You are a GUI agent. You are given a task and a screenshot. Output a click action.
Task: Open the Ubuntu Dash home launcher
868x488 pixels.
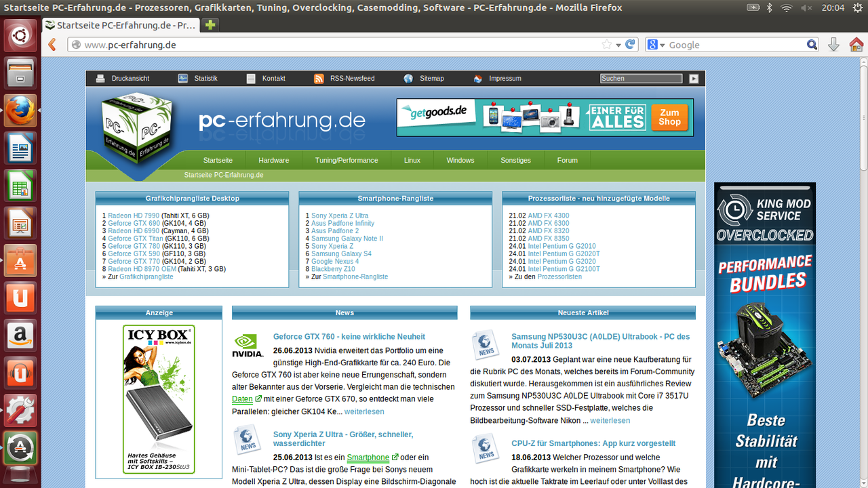(20, 35)
